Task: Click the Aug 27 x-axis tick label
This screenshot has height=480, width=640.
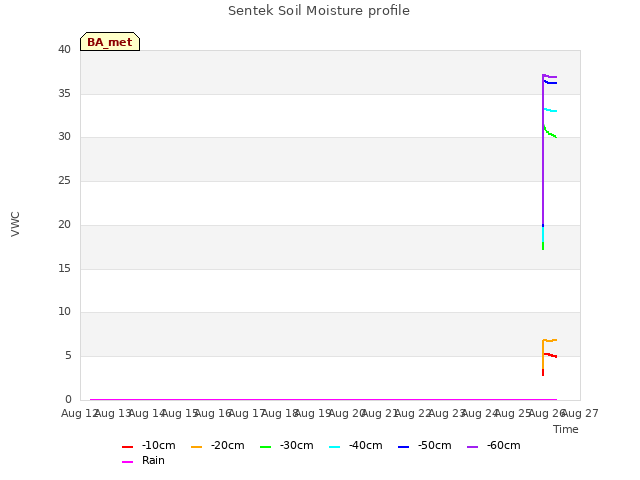Action: click(581, 413)
